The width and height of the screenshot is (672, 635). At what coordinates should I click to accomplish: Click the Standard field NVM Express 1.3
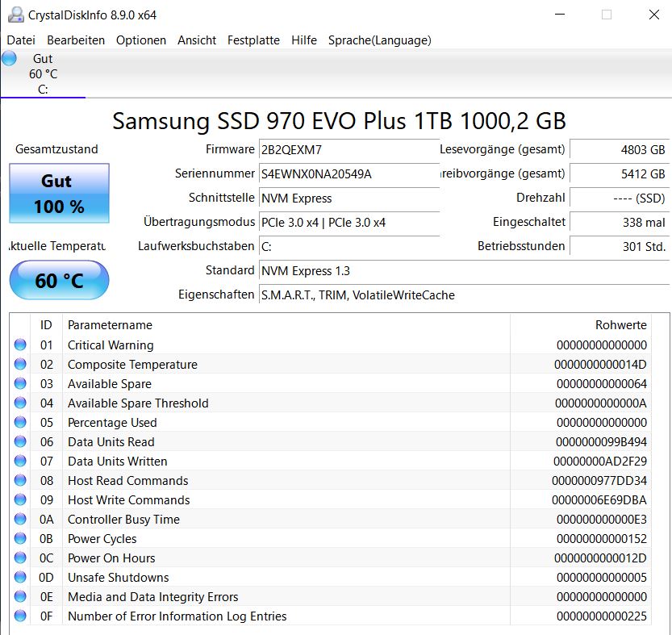tap(464, 270)
